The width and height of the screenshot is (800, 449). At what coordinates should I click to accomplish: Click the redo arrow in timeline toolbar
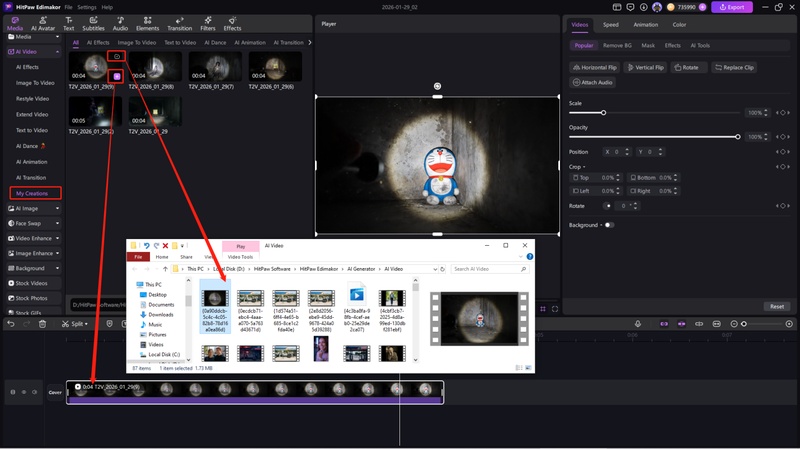[27, 324]
